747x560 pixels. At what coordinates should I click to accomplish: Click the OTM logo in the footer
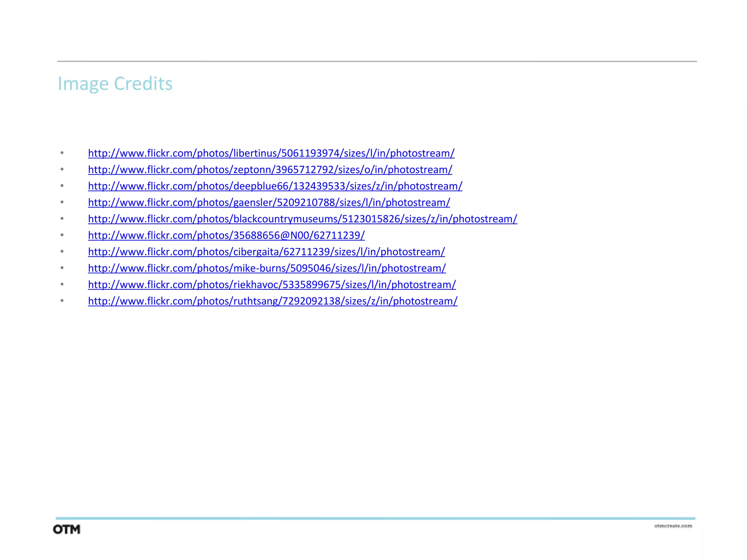66,529
